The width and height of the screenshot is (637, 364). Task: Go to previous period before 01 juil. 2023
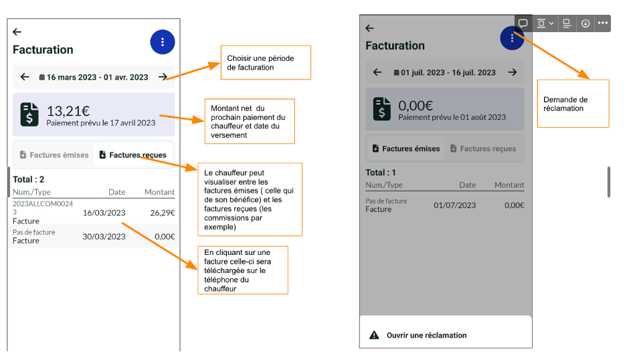click(377, 72)
